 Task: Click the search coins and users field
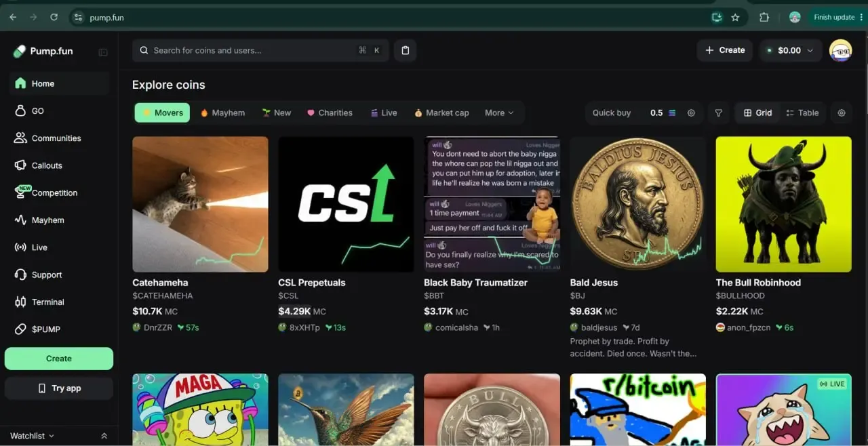[x=260, y=50]
